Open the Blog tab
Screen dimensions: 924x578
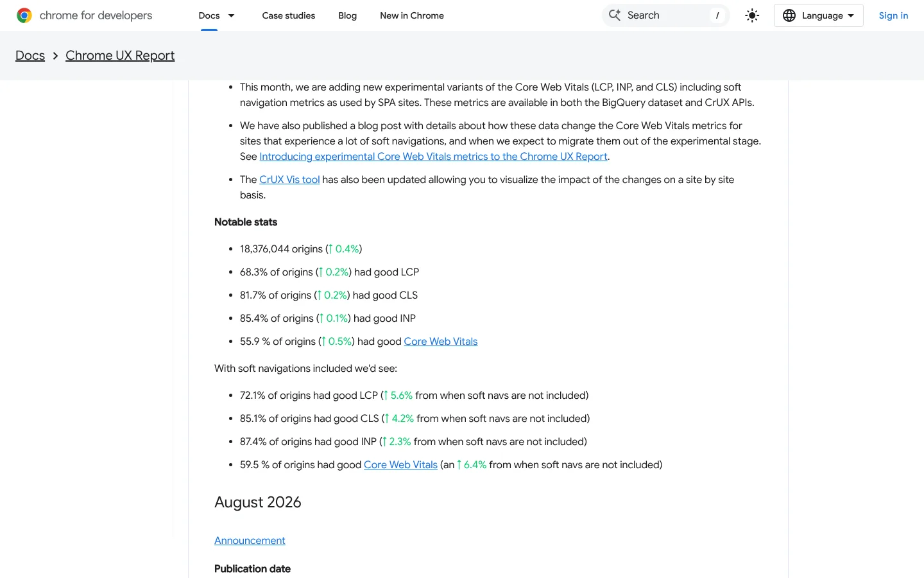[x=348, y=15]
